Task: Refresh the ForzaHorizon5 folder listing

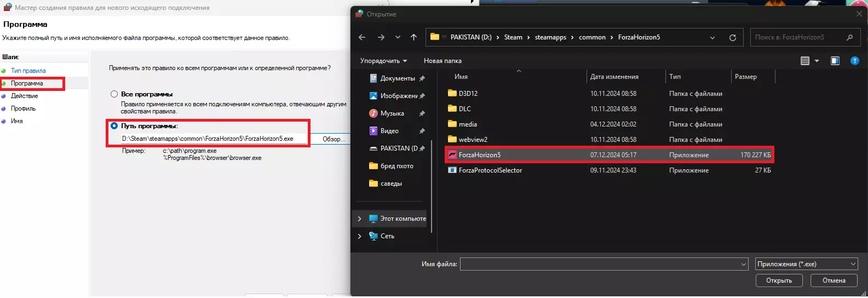Action: pos(733,37)
